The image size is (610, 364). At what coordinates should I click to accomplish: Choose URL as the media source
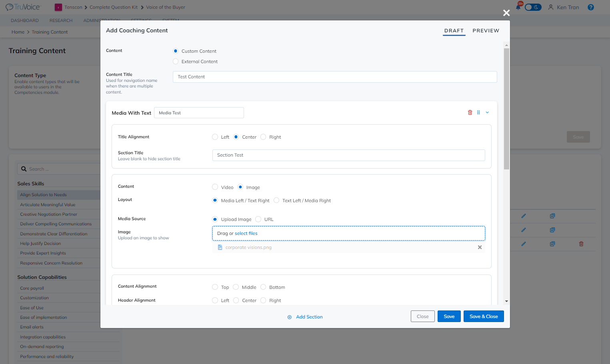258,219
